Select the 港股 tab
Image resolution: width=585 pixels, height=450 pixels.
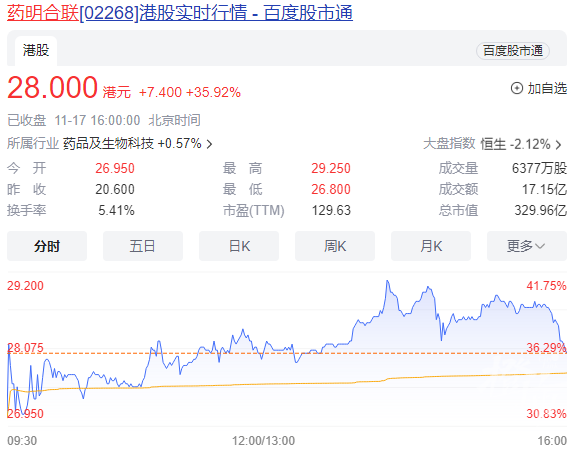(x=36, y=50)
